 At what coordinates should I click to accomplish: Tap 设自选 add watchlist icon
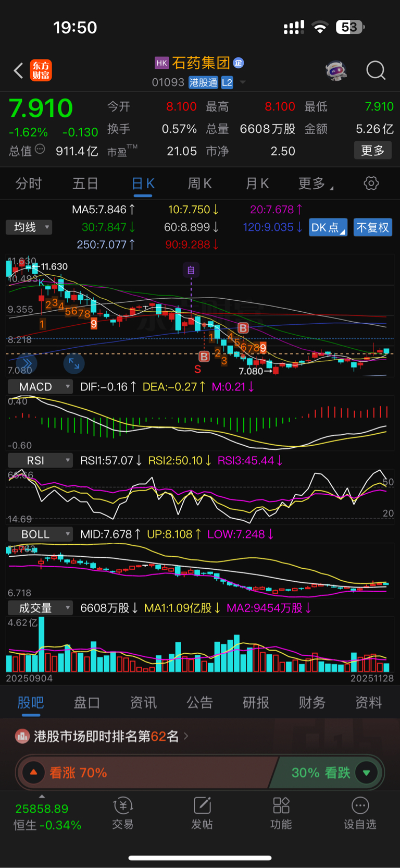tap(360, 813)
